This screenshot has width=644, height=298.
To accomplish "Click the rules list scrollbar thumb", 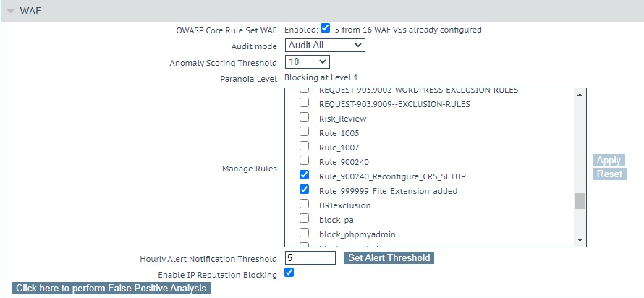I will (580, 201).
